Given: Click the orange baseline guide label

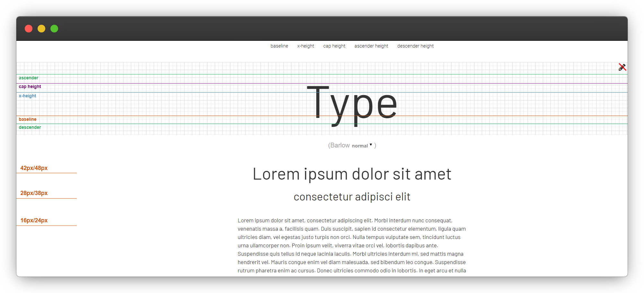Looking at the screenshot, I should click(x=28, y=119).
